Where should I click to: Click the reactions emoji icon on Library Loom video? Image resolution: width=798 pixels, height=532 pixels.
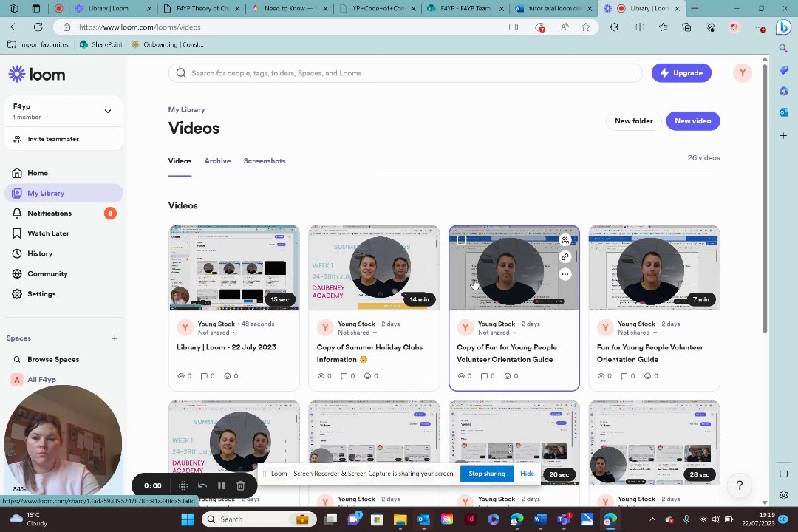[228, 376]
